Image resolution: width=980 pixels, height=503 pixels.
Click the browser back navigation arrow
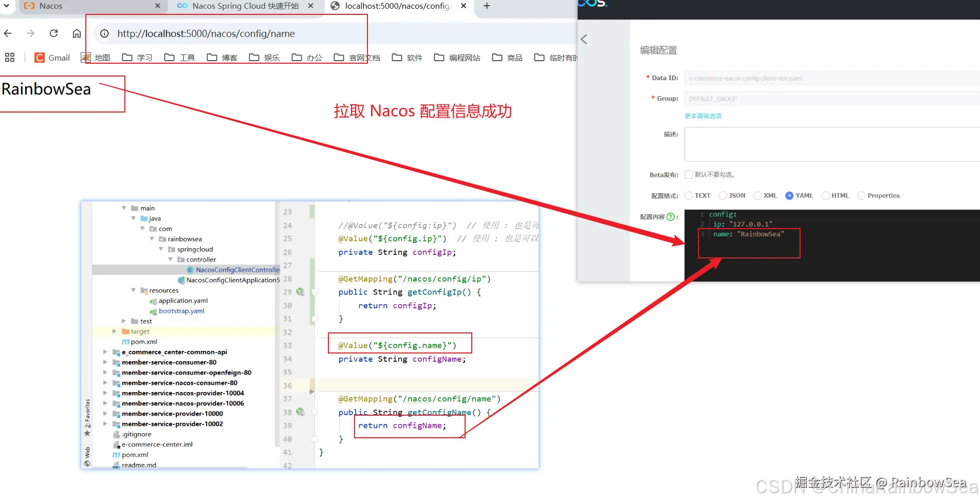[8, 33]
